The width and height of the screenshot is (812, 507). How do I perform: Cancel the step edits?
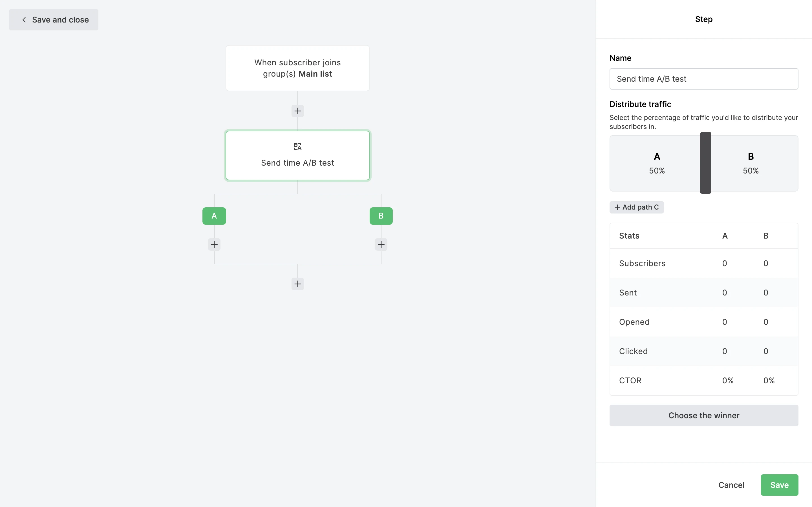[731, 485]
